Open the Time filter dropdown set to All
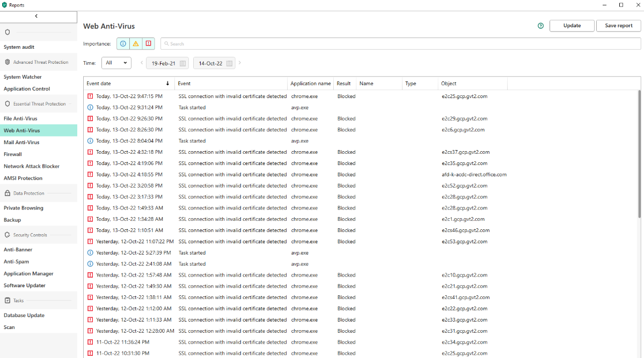This screenshot has width=644, height=358. [116, 63]
